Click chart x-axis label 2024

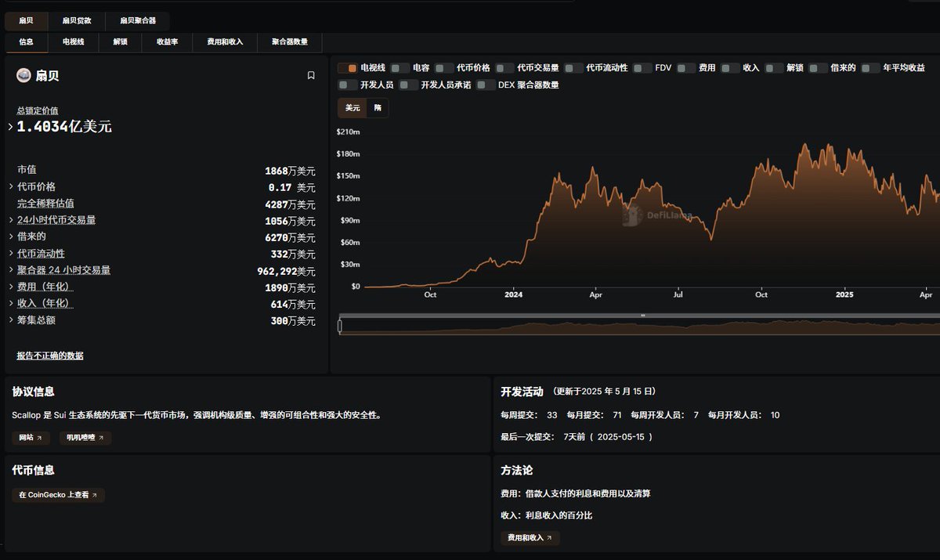[x=513, y=295]
